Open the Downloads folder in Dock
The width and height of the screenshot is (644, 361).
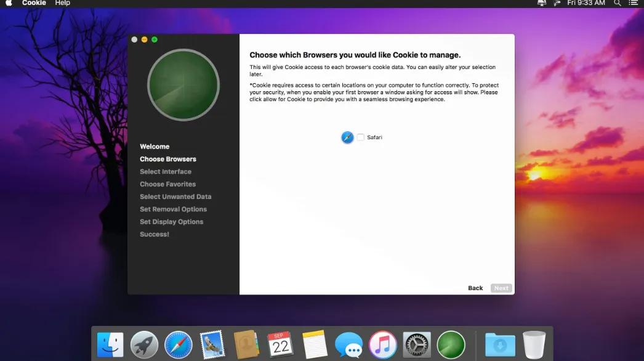[x=500, y=344]
